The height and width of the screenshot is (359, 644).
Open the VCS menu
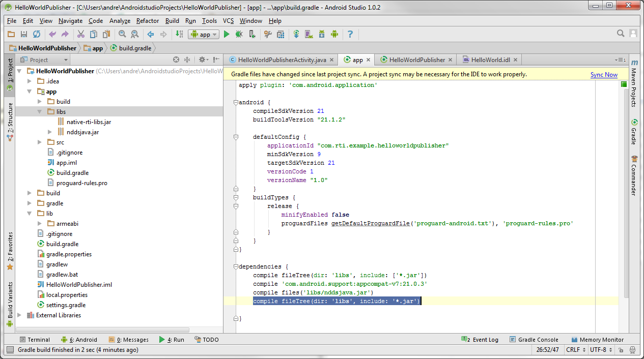tap(229, 21)
